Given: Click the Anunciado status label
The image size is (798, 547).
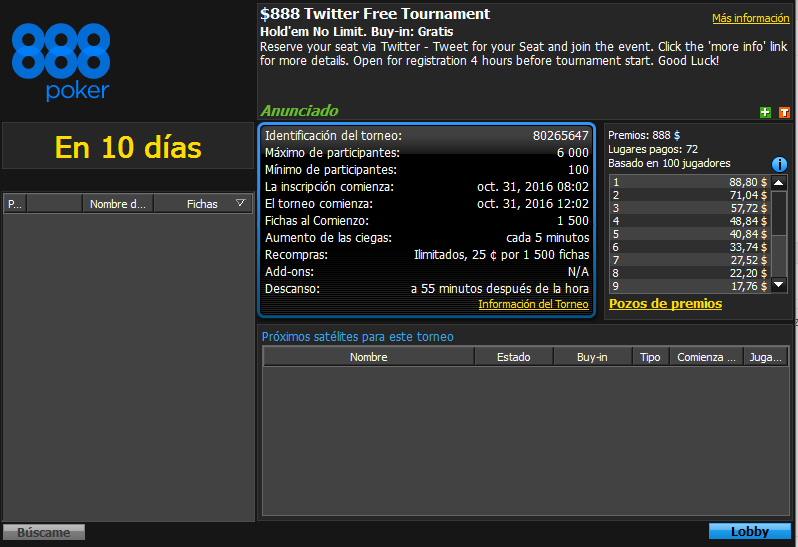Looking at the screenshot, I should (x=299, y=110).
